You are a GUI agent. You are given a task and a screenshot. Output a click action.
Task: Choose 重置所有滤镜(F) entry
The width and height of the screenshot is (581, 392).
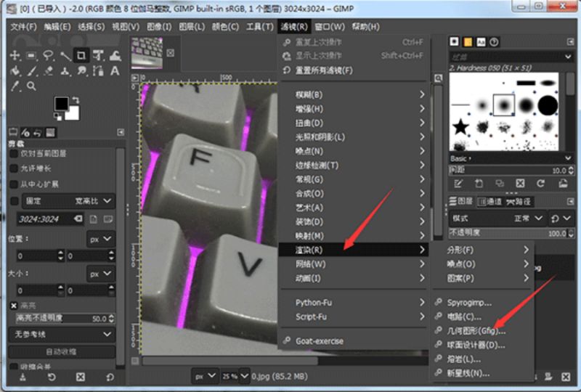point(353,70)
